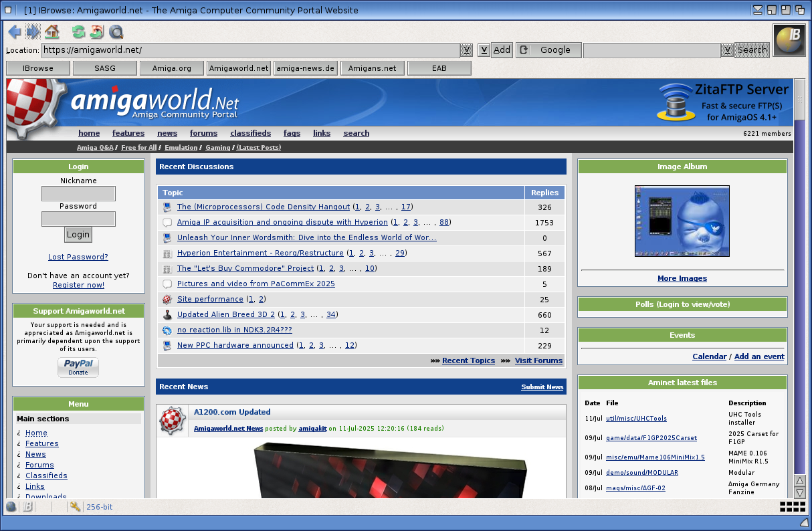Open Lost Password? link
The width and height of the screenshot is (812, 531).
coord(78,257)
